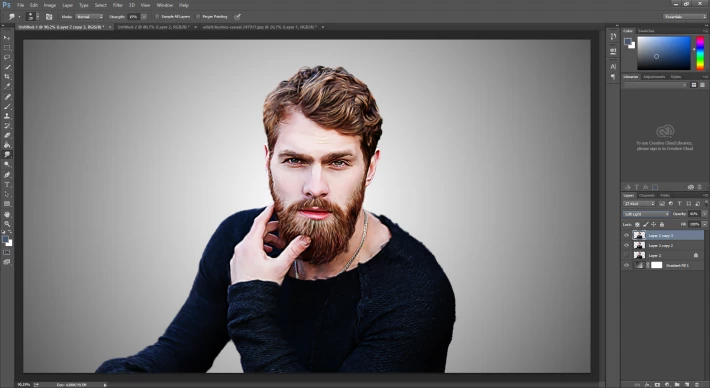The height and width of the screenshot is (388, 710).
Task: Hide Gradient Fill 1 layer eye
Action: pos(627,265)
